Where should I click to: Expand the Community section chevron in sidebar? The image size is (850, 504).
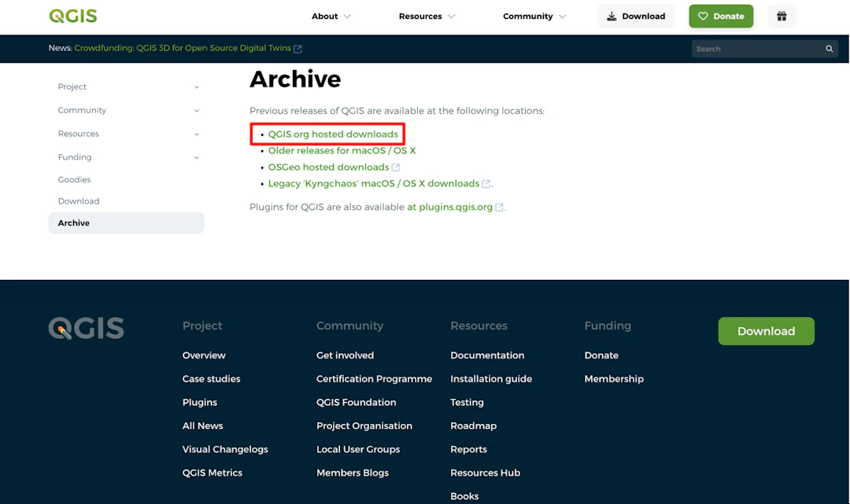click(196, 110)
